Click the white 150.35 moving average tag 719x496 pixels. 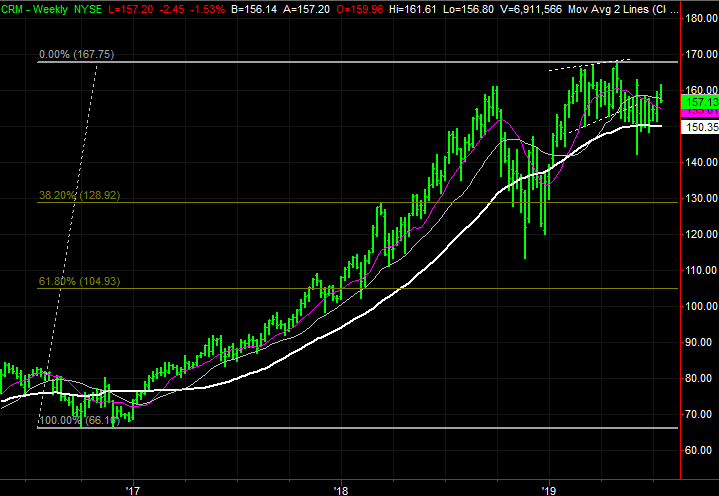coord(700,127)
